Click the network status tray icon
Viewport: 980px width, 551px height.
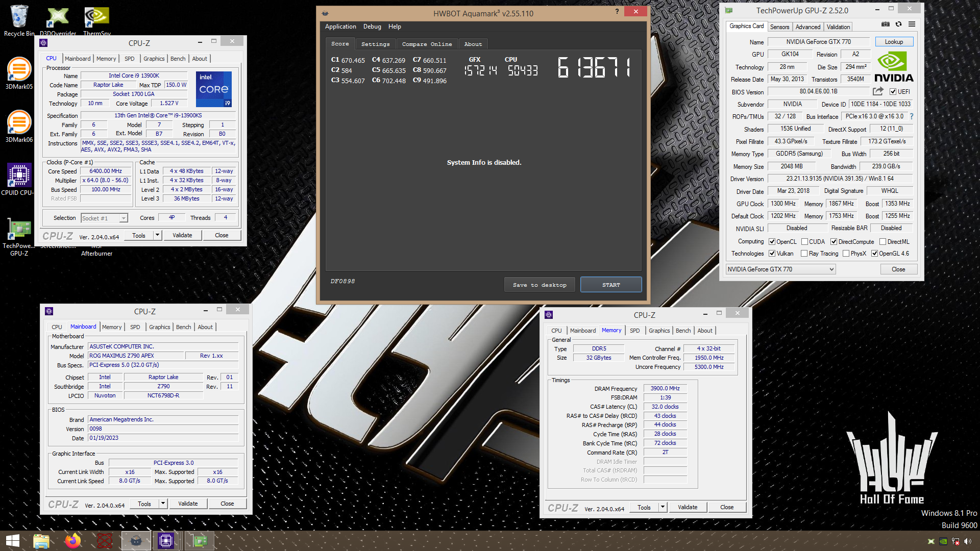pos(955,541)
